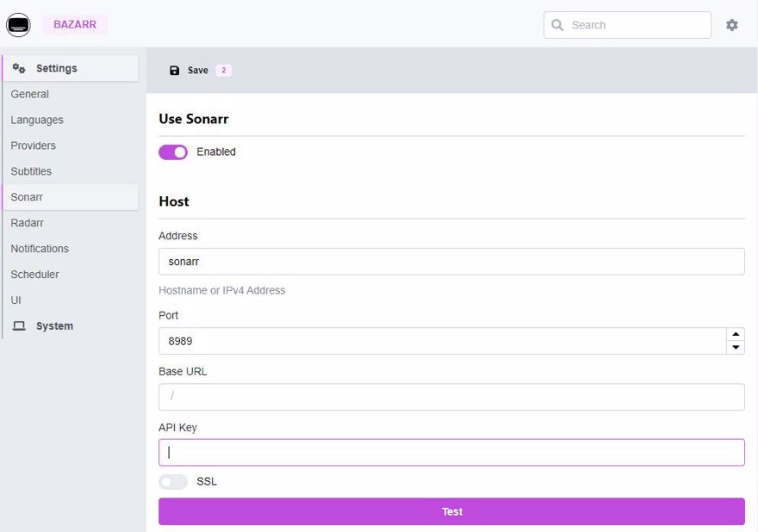758x532 pixels.
Task: Open the gear settings icon at top right
Action: click(x=732, y=25)
